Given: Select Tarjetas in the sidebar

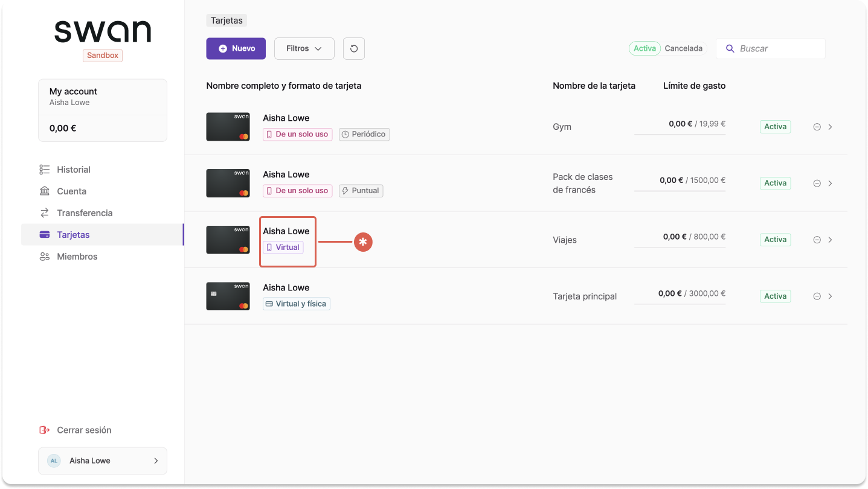Looking at the screenshot, I should [102, 235].
